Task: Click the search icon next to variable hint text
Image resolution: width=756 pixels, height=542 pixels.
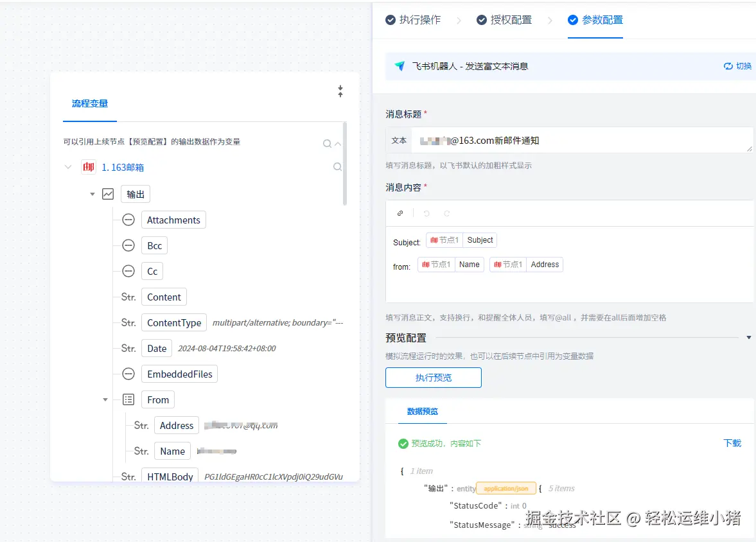Action: coord(327,143)
